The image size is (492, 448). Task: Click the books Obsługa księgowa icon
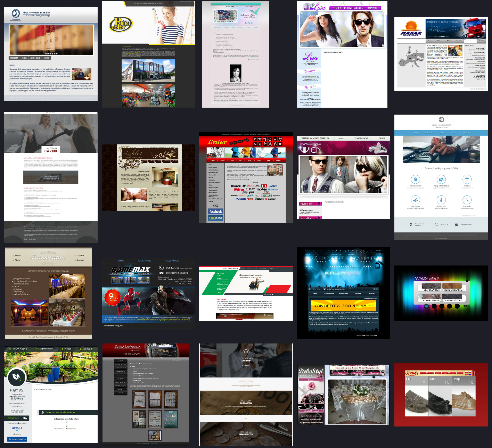pos(415,179)
